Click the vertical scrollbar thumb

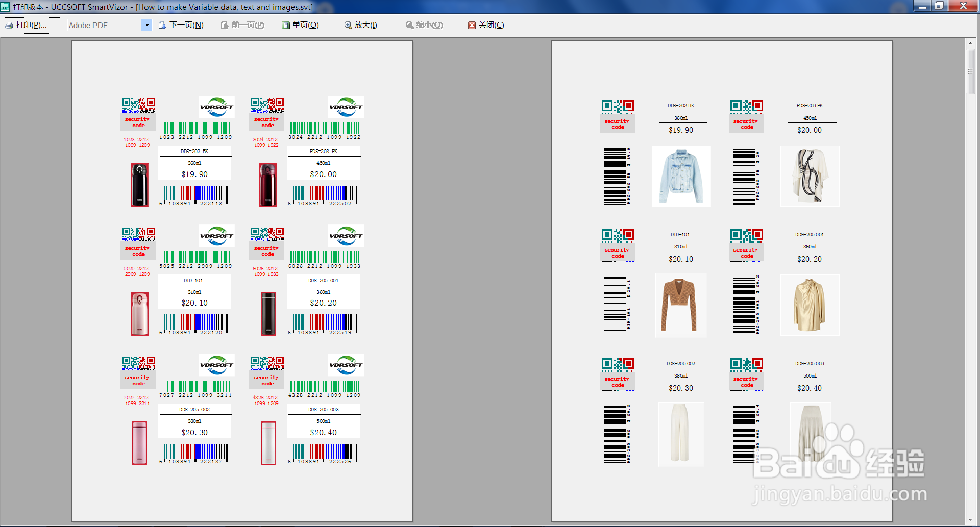pos(970,71)
